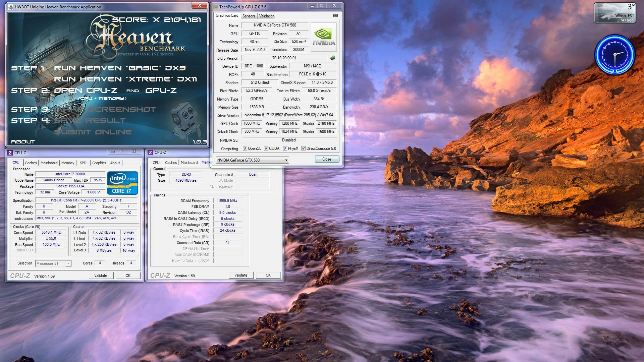This screenshot has width=644, height=362.
Task: Select the Graphics Card tab in GPU-Z
Action: pyautogui.click(x=227, y=15)
